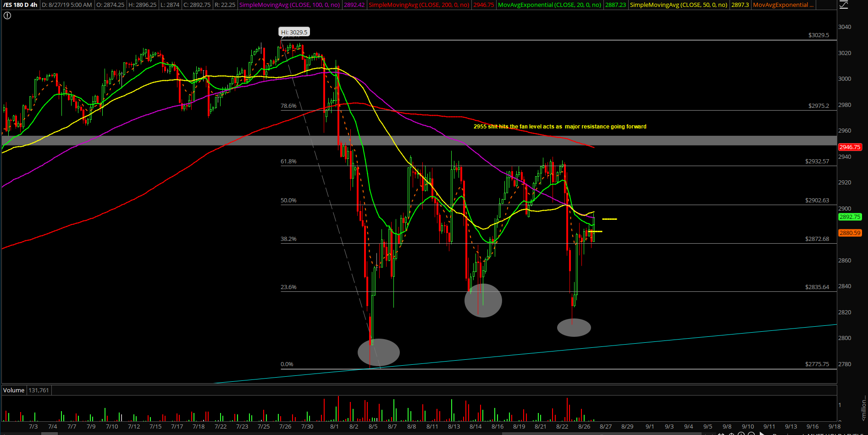Click the crosshair icon on the bottom bar
This screenshot has width=868, height=435.
pos(731,434)
